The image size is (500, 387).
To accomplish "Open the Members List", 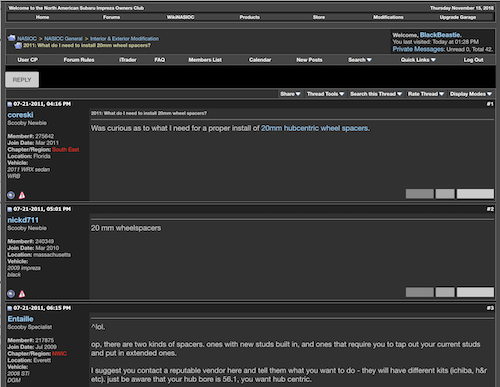I will coord(205,60).
